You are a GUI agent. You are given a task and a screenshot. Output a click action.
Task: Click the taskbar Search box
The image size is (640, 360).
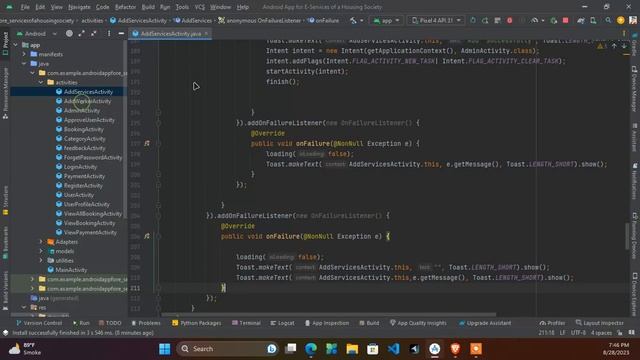tap(227, 349)
